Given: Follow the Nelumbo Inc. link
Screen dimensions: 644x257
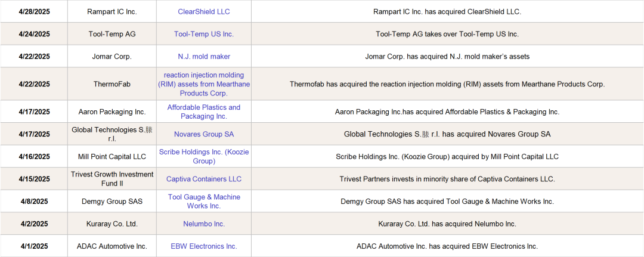Looking at the screenshot, I should coord(203,224).
